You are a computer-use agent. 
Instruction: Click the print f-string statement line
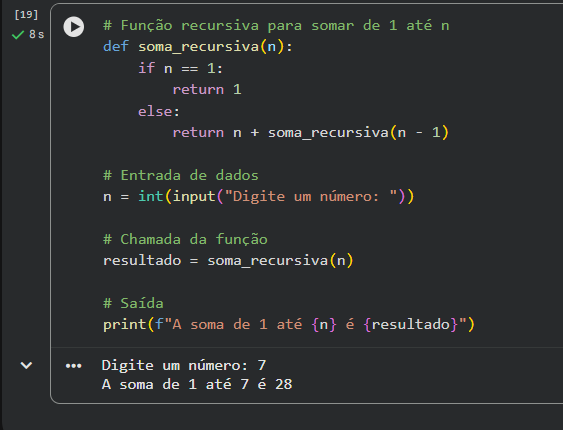(289, 324)
